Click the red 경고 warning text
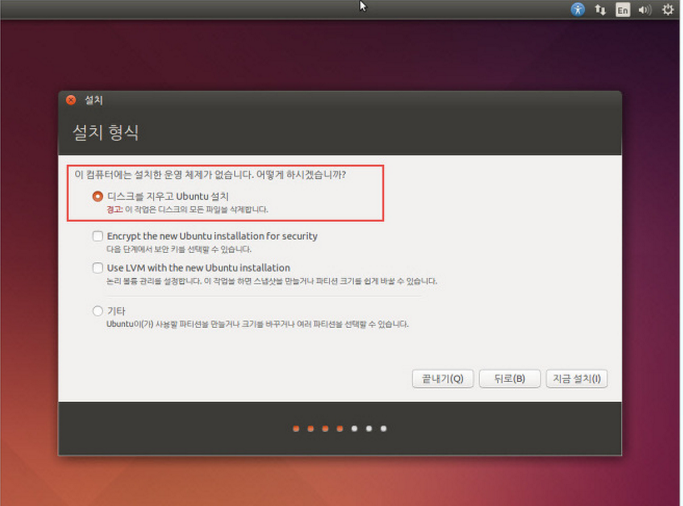Screen dimensions: 683x506 [115, 209]
